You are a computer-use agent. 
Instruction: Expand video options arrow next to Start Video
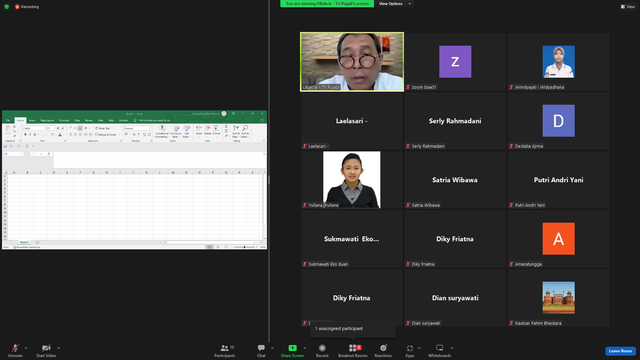pyautogui.click(x=58, y=348)
